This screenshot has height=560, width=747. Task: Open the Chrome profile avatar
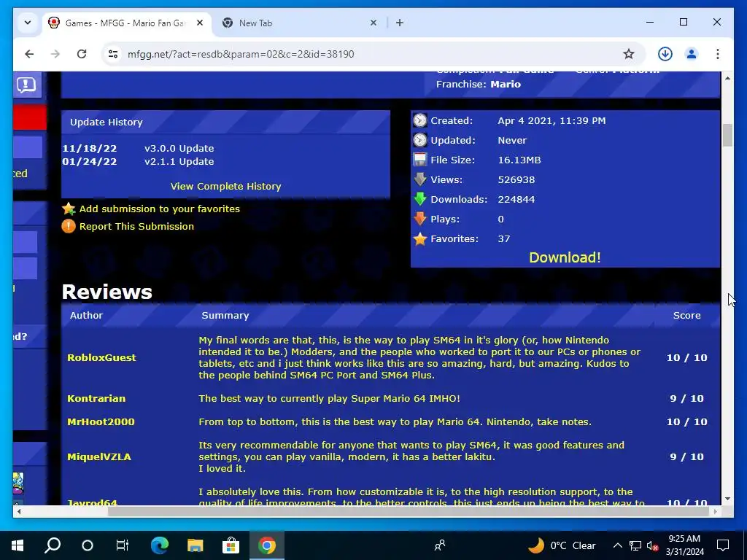(x=692, y=54)
